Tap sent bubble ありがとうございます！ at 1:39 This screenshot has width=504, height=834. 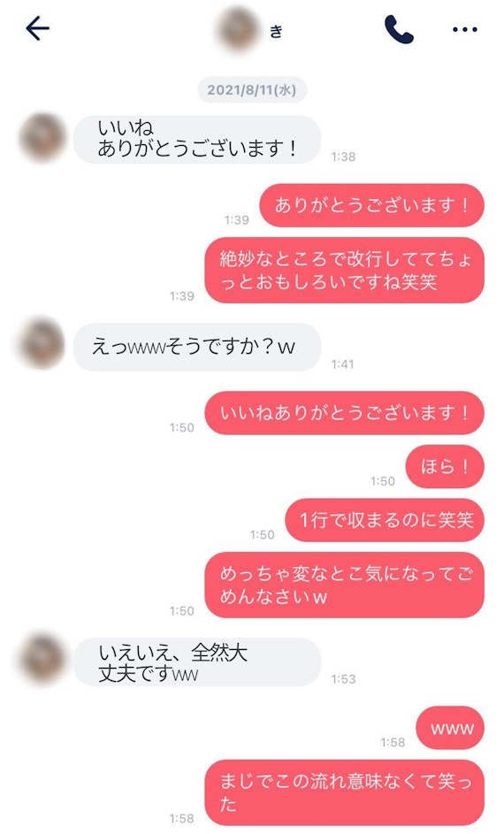pyautogui.click(x=371, y=205)
